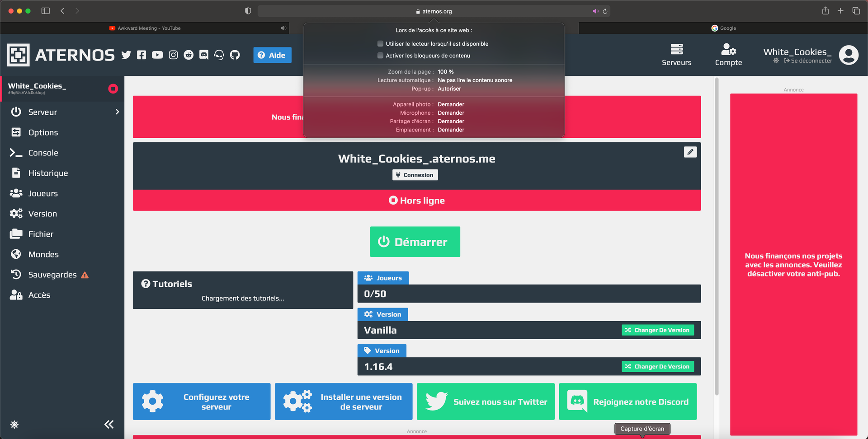This screenshot has height=439, width=868.
Task: Open the Serveurs list icon
Action: (677, 49)
